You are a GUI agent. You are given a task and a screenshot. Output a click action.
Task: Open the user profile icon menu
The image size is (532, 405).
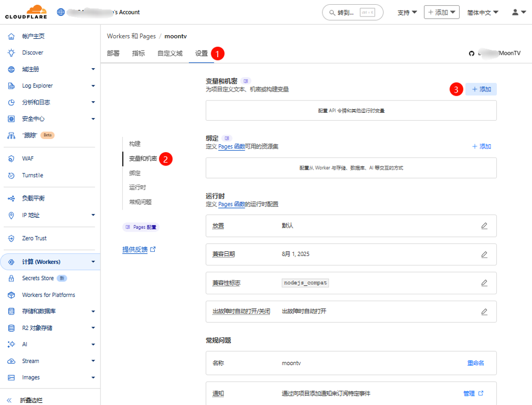tap(519, 12)
